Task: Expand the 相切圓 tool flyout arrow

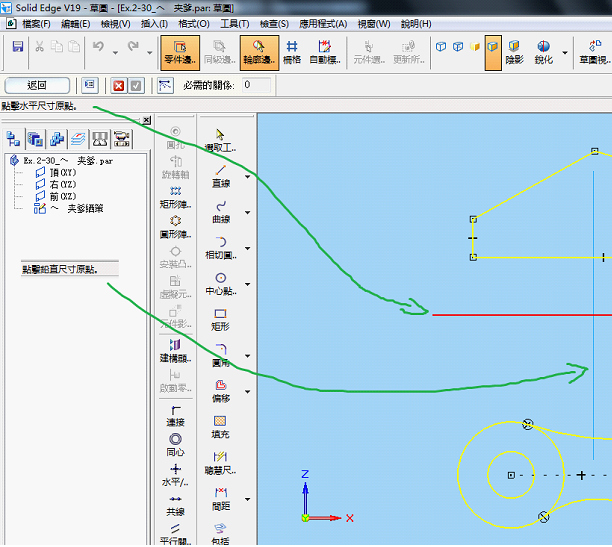Action: coord(247,249)
